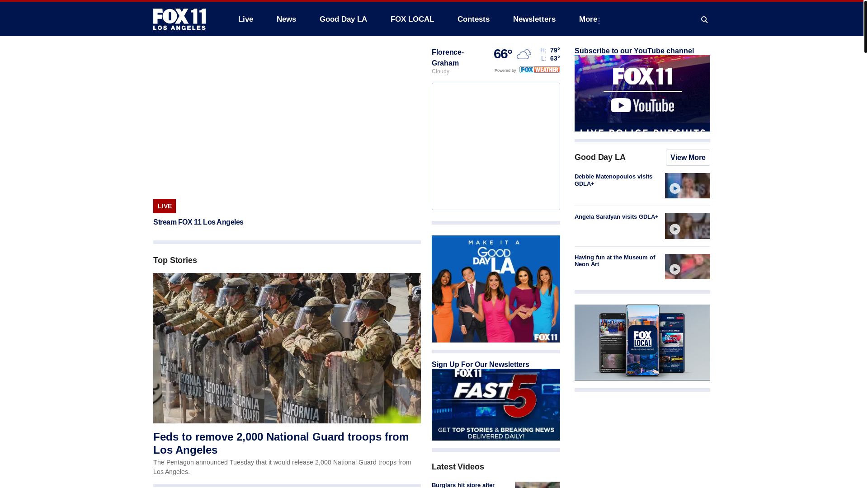
Task: Open Debbie Matenopoulos visits GDLA+ link
Action: pyautogui.click(x=613, y=180)
